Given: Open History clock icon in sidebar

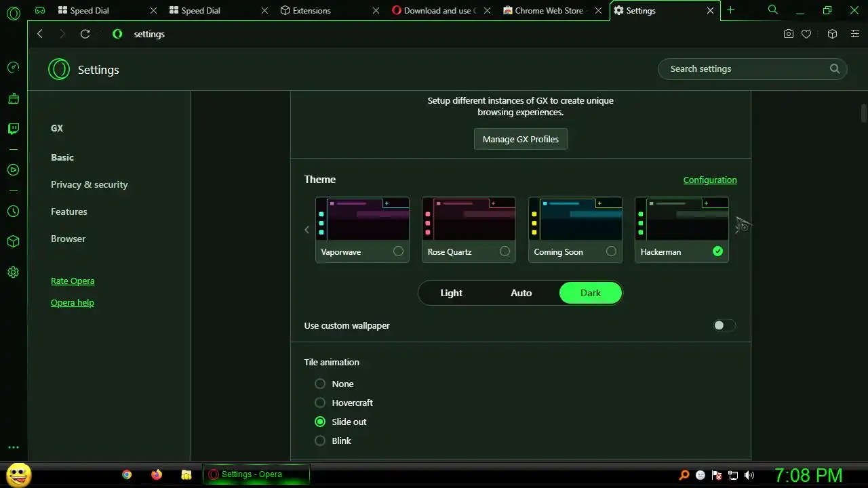Looking at the screenshot, I should pyautogui.click(x=13, y=211).
